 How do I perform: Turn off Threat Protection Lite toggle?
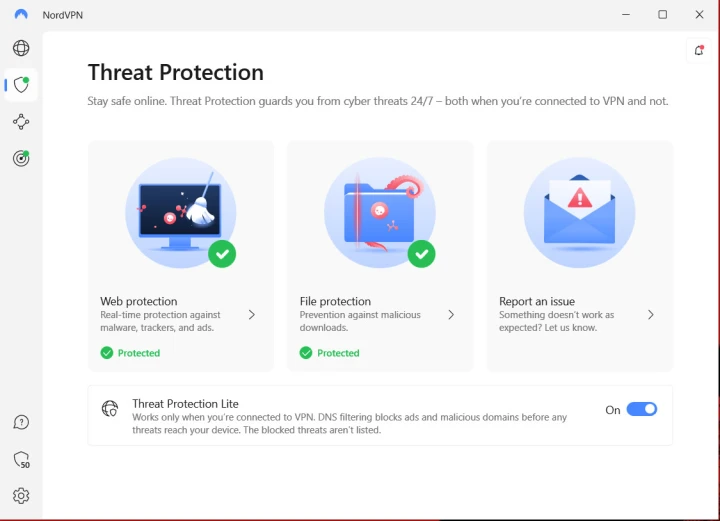pos(641,409)
